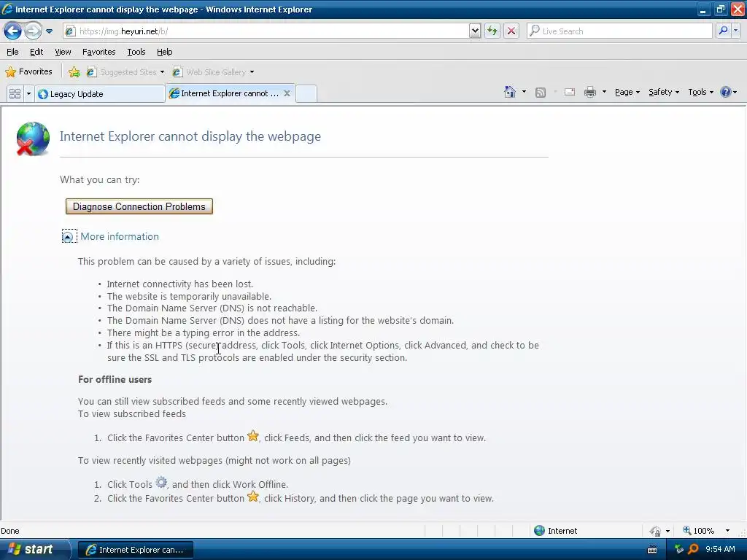747x560 pixels.
Task: Click 'The website is temporarily unavailable.' text
Action: 189,297
